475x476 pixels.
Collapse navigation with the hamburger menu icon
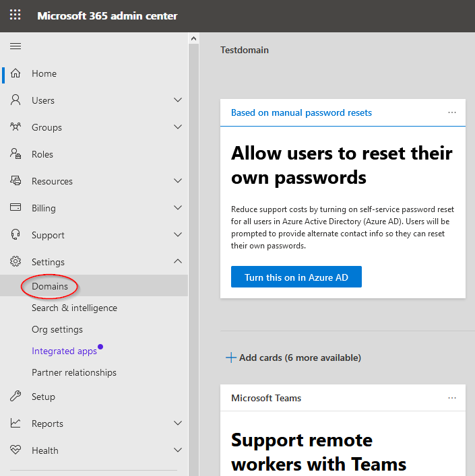pyautogui.click(x=15, y=46)
